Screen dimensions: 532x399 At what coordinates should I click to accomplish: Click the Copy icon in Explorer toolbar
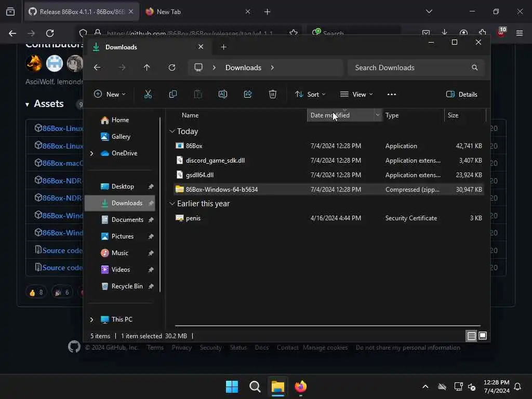coord(172,95)
